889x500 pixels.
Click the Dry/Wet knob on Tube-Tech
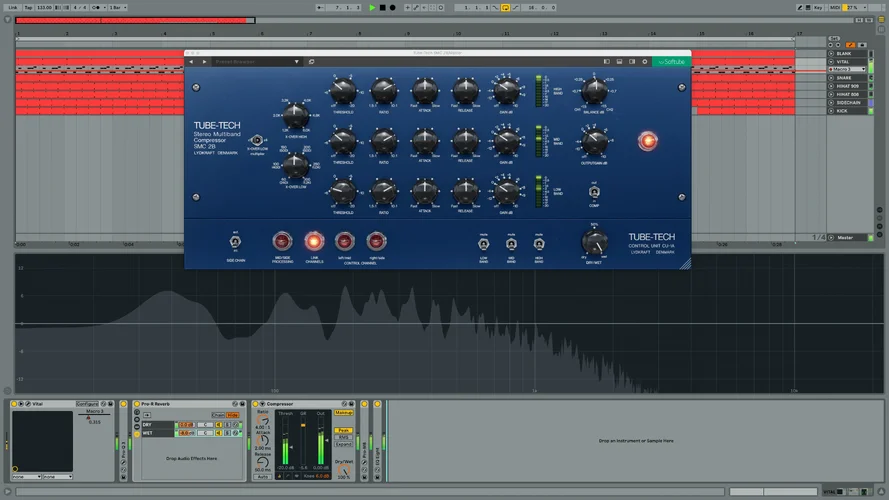click(594, 242)
